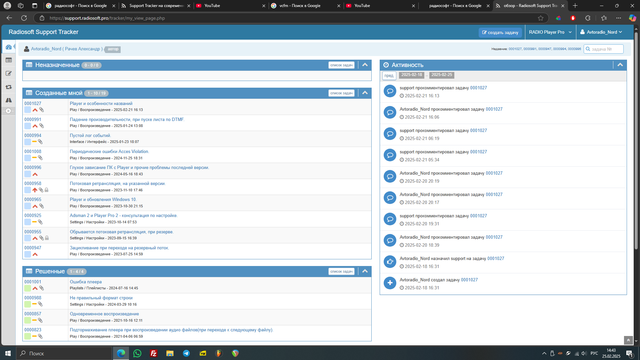The width and height of the screenshot is (640, 360).
Task: Click the padlock icon on task 0000958
Action: 47,190
